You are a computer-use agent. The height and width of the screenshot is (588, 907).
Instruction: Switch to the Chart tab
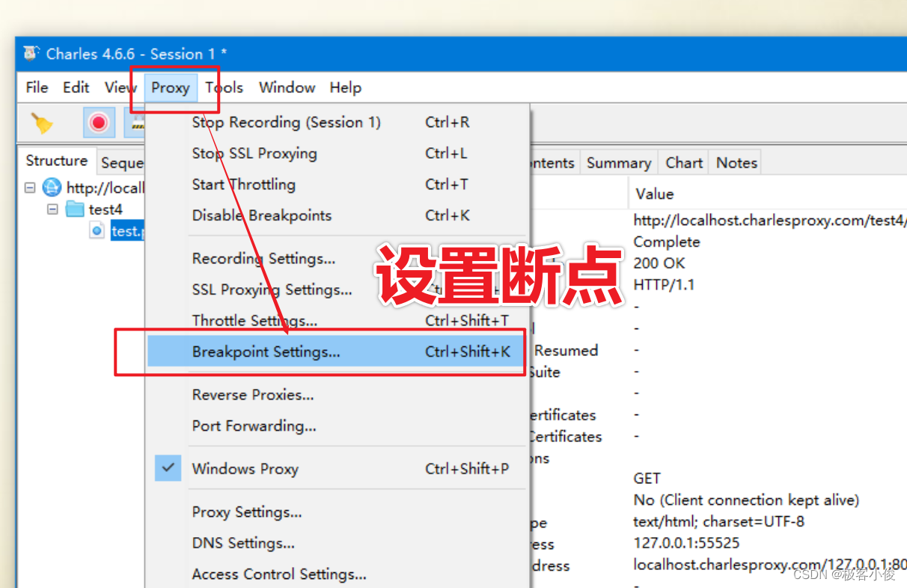pyautogui.click(x=684, y=162)
